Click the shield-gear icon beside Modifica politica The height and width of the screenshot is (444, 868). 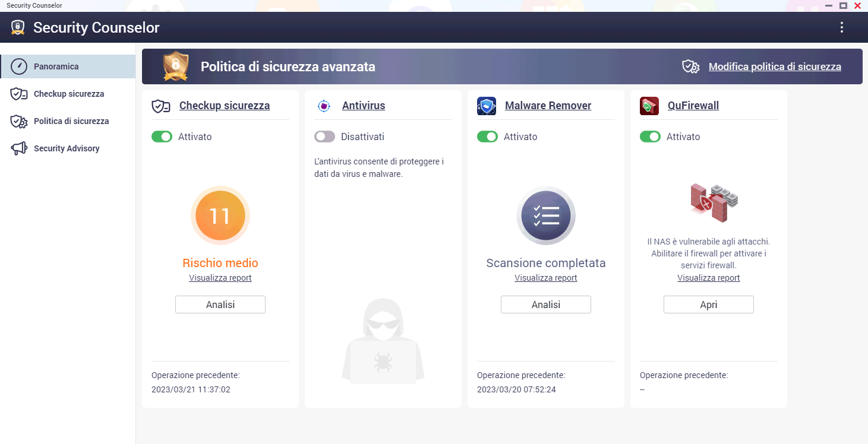point(690,66)
